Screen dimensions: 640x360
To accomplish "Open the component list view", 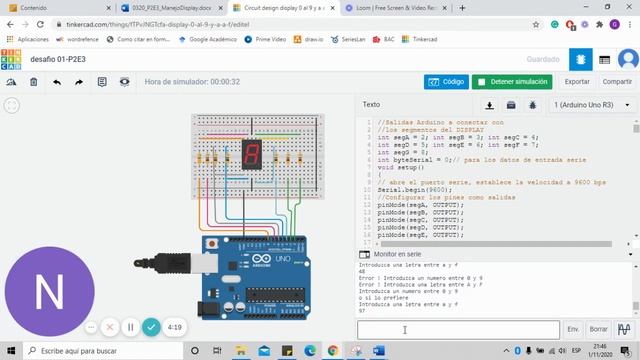I will pos(604,60).
